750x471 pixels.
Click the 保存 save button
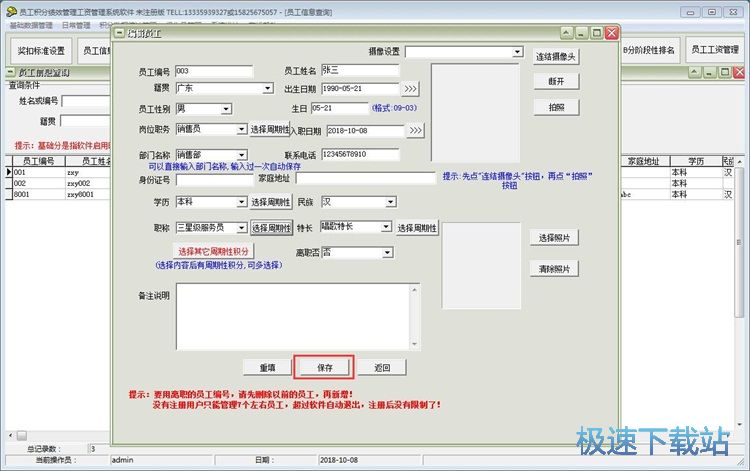tap(324, 368)
